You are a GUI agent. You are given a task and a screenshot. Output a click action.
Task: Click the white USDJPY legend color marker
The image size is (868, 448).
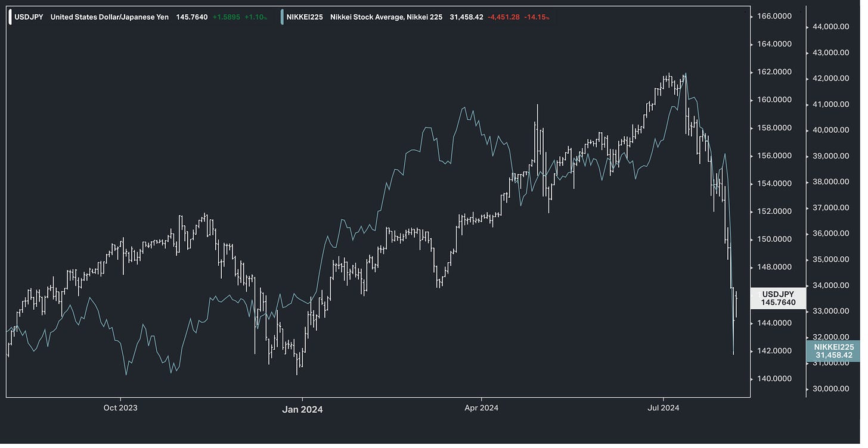pos(10,17)
